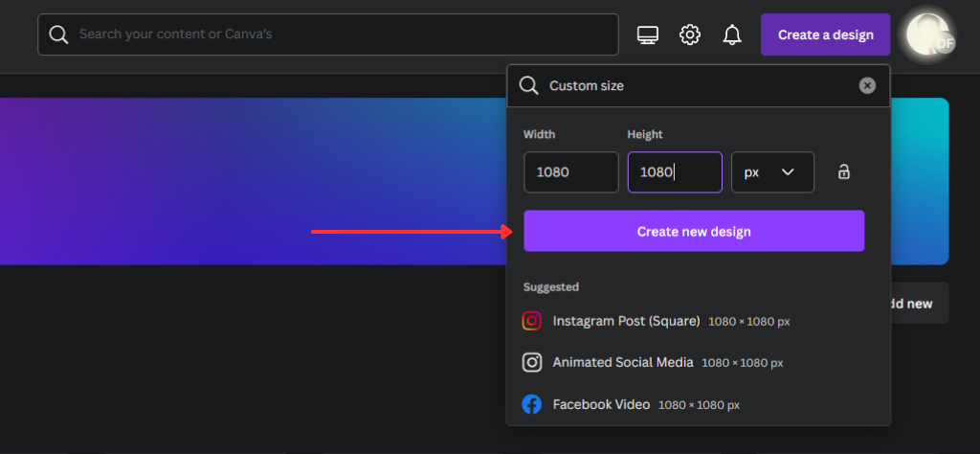The width and height of the screenshot is (980, 454).
Task: Click the Height field showing 1080
Action: point(675,172)
